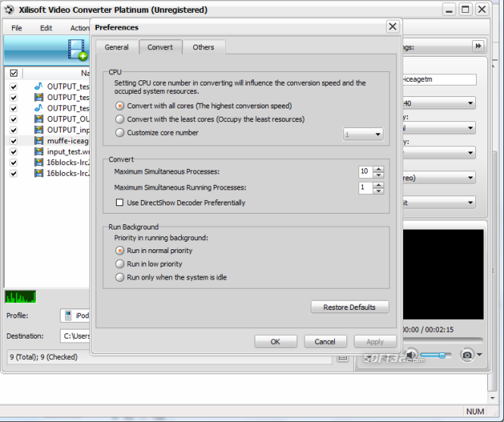The image size is (504, 422).
Task: Uncheck the muffe-iceag file checkbox
Action: point(14,141)
